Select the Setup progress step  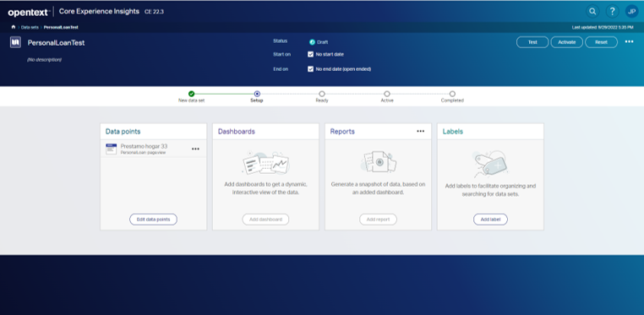(x=257, y=94)
